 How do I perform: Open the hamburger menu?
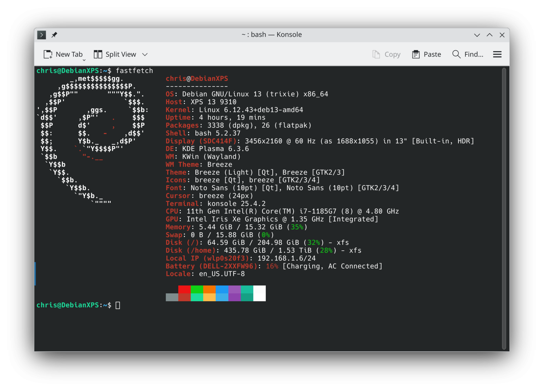[497, 54]
